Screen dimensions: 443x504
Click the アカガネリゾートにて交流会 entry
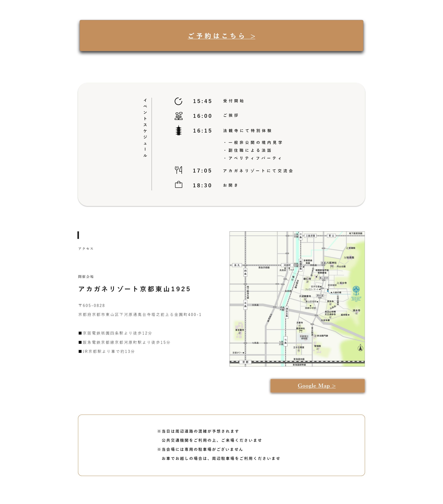[258, 171]
